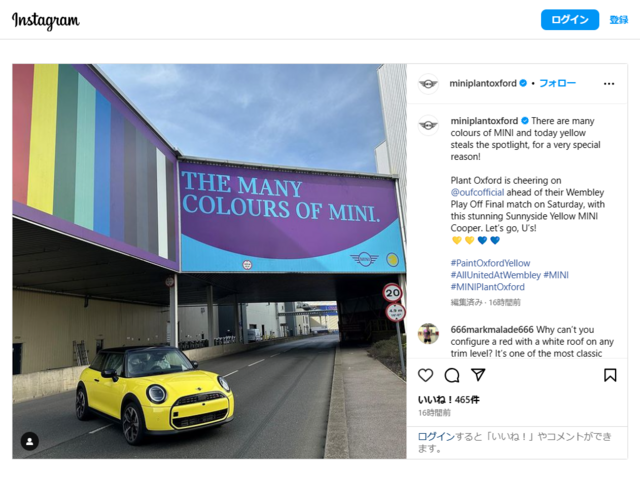
Task: Click the Instagram logo
Action: click(46, 21)
